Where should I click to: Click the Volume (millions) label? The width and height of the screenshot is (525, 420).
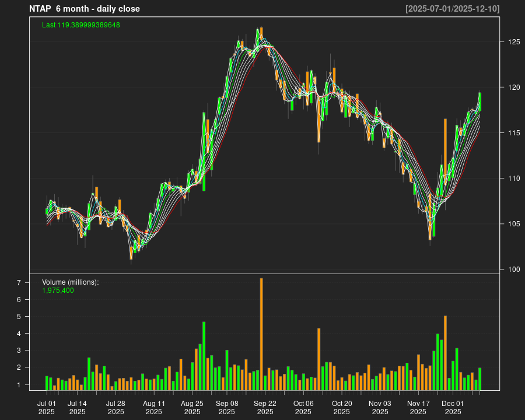[x=71, y=282]
